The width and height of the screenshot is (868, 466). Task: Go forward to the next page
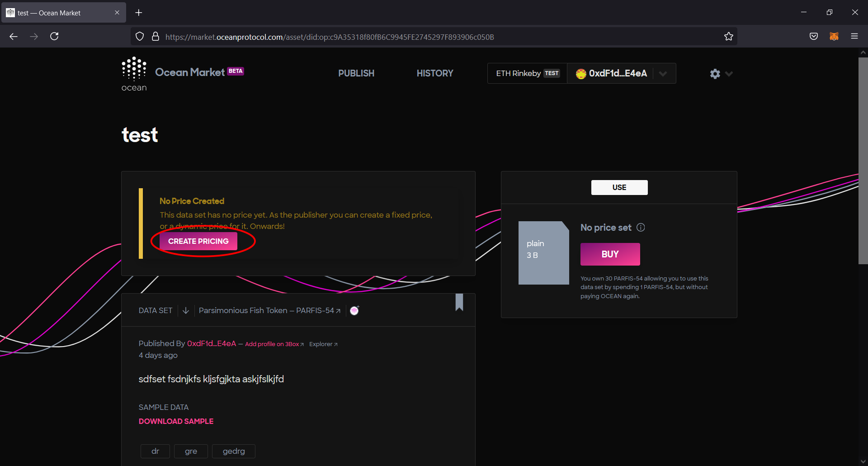(x=34, y=36)
